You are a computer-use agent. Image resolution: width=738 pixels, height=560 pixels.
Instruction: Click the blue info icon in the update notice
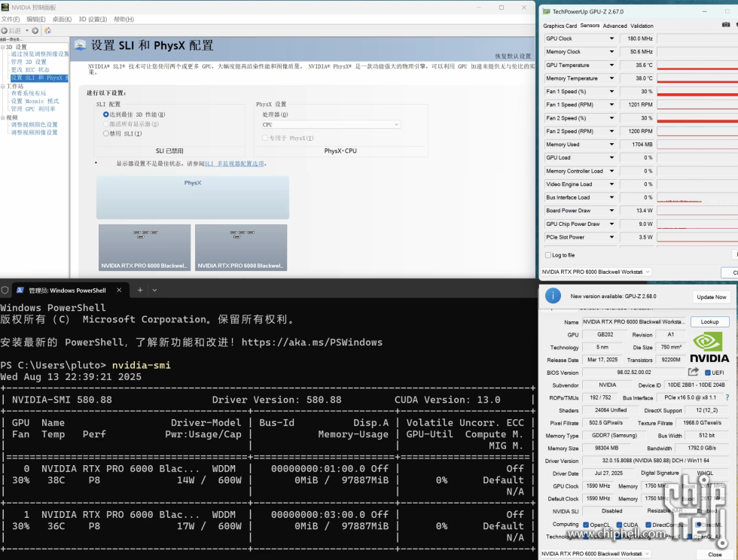[x=553, y=296]
